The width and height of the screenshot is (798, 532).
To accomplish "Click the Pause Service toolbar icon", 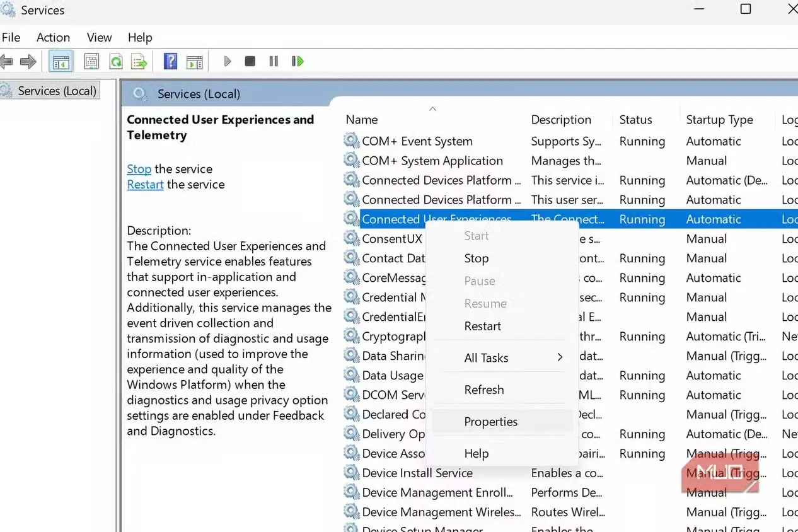I will pyautogui.click(x=274, y=61).
